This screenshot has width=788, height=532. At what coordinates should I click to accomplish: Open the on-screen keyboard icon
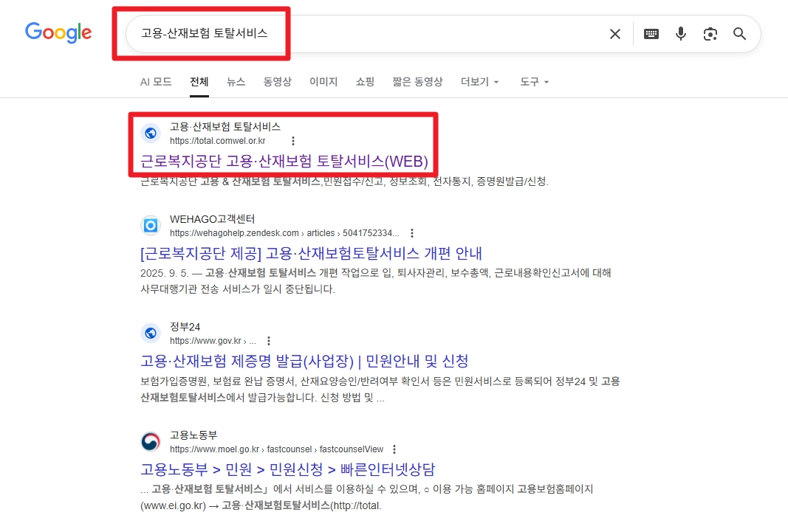pos(651,33)
